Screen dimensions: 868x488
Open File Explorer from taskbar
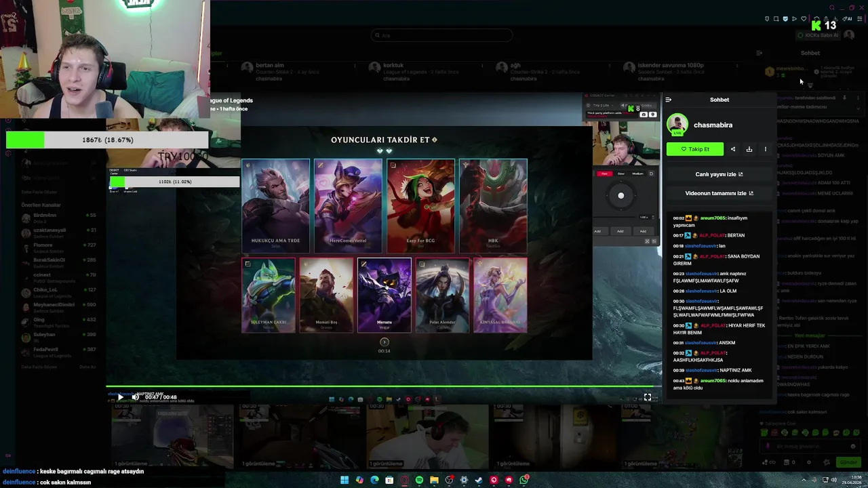[x=434, y=481]
